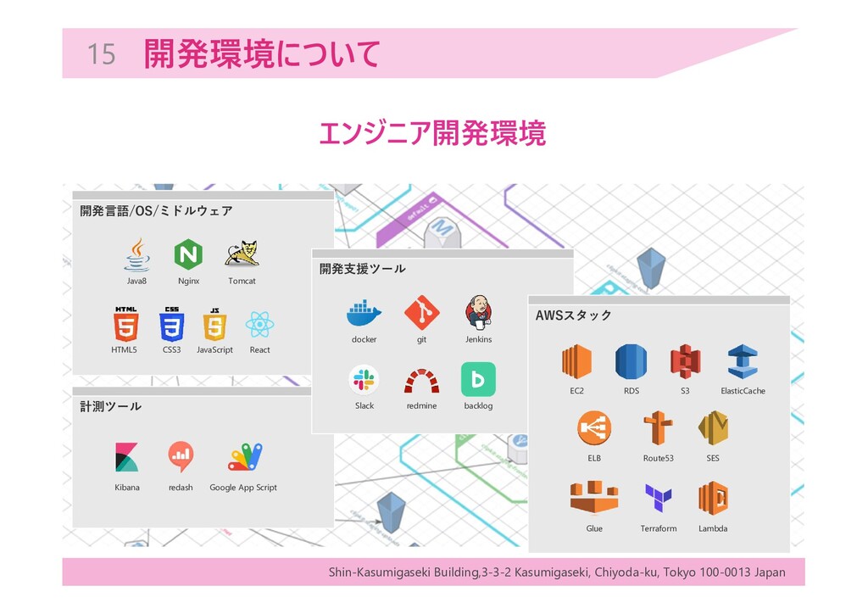Click the AWSスタック panel heading
This screenshot has width=868, height=614.
point(574,315)
